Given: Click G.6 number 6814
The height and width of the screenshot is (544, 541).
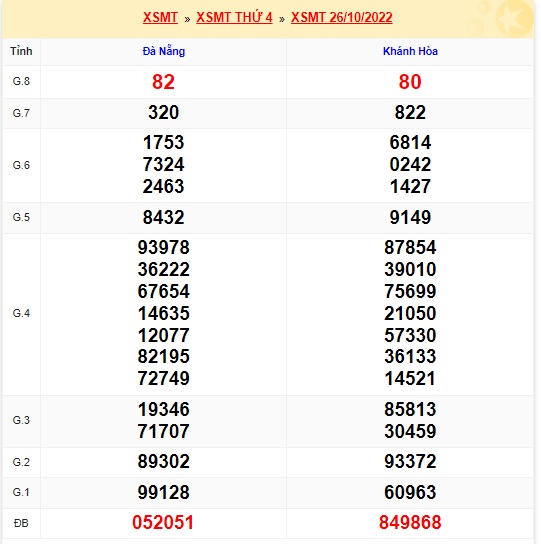Looking at the screenshot, I should pos(410,142).
